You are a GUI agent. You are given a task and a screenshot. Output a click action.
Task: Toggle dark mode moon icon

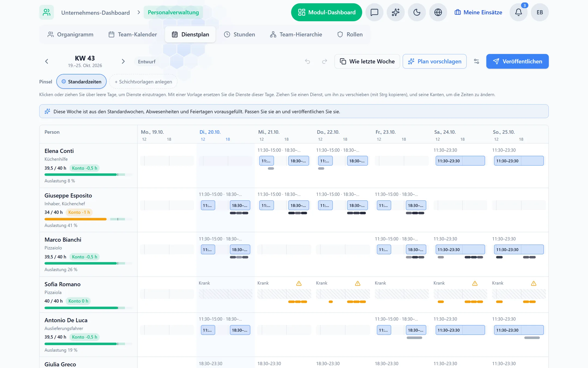pos(417,12)
